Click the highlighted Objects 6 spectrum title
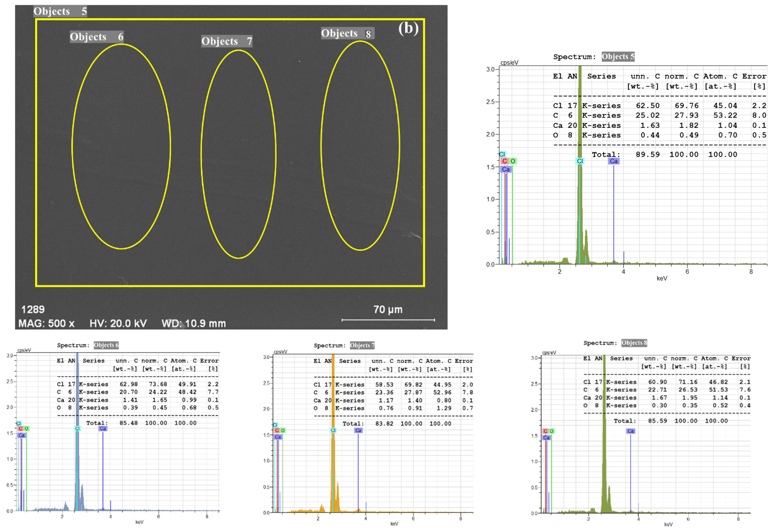775x532 pixels. [106, 345]
